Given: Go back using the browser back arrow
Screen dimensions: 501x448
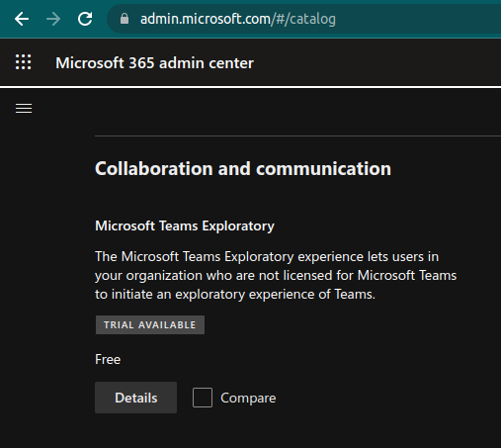Looking at the screenshot, I should click(22, 19).
